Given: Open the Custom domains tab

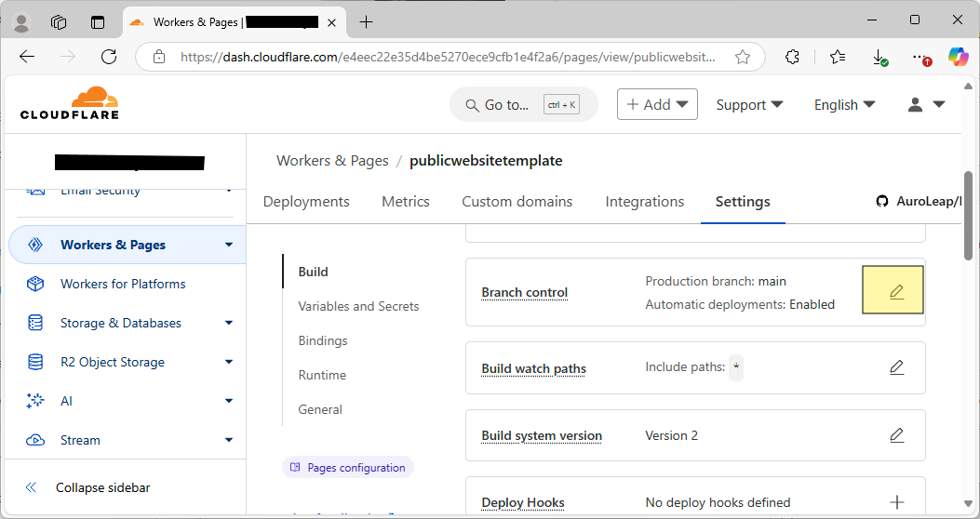Looking at the screenshot, I should point(517,202).
